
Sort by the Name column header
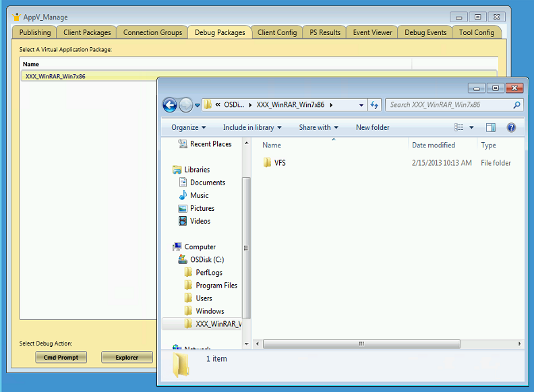[x=272, y=145]
